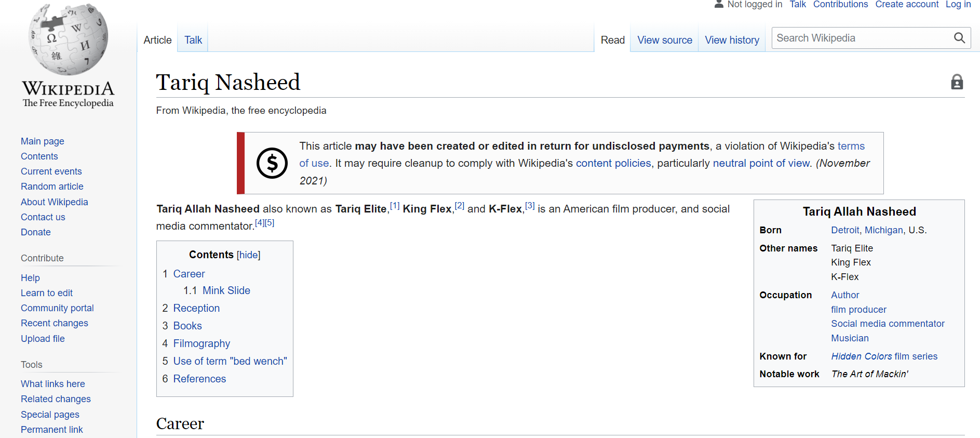Switch to the Talk tab
This screenshot has height=438, width=980.
point(193,40)
